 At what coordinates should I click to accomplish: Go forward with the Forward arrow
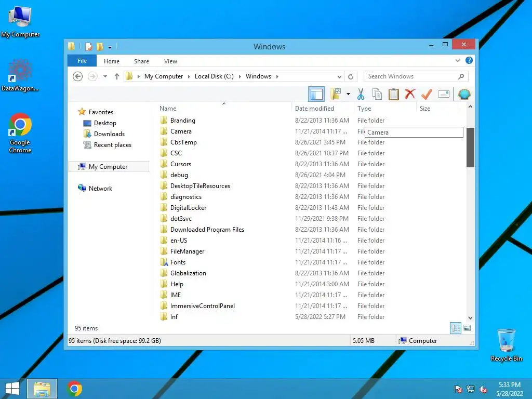tap(92, 76)
